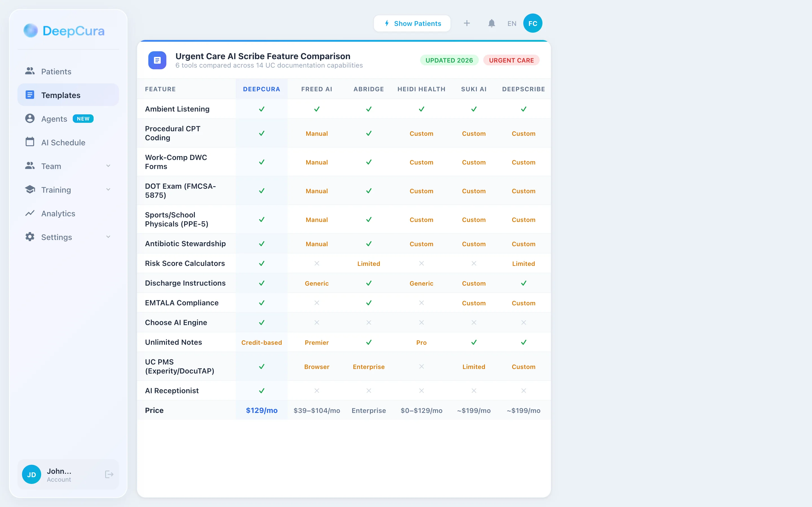Open the Patients menu item

click(56, 72)
